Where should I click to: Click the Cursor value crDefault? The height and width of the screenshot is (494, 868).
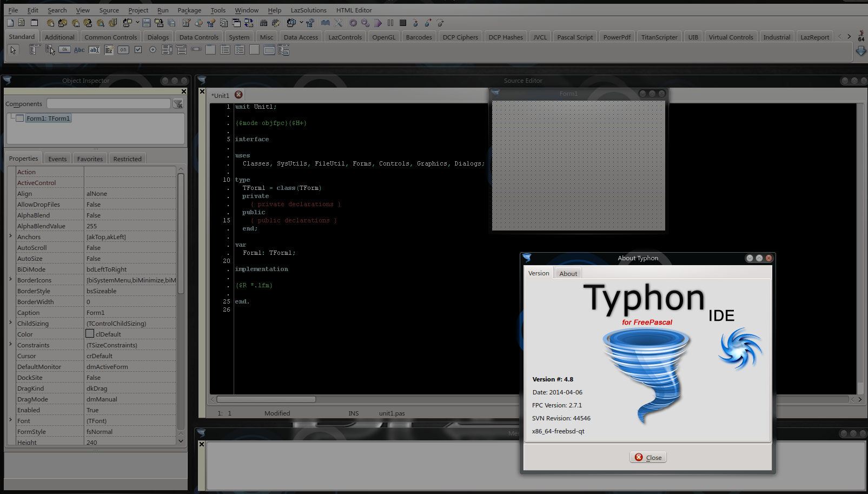click(130, 356)
